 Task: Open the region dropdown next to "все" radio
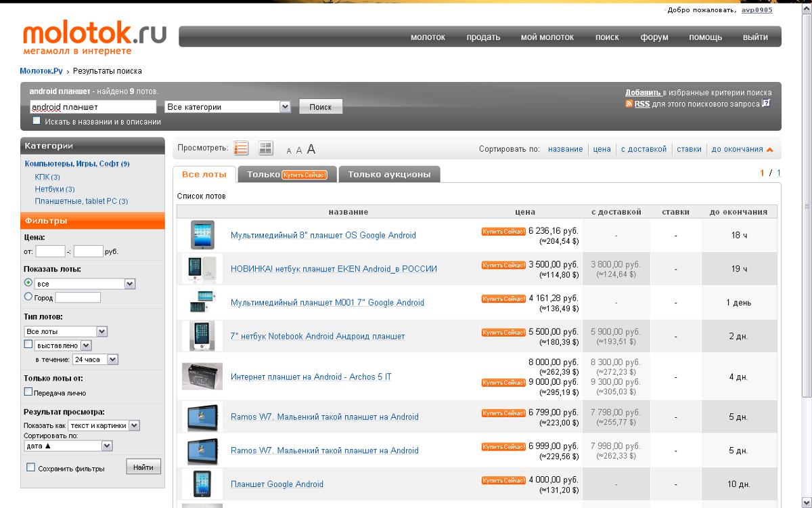click(85, 284)
